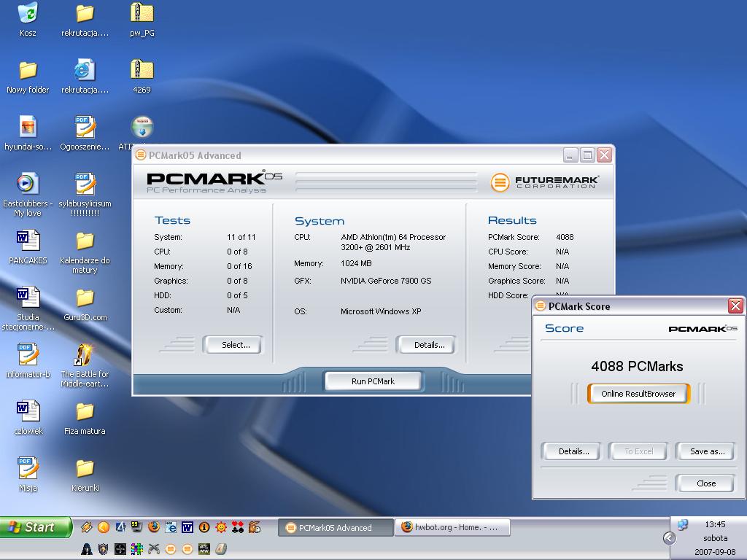Switch to the PCMark05 Advanced taskbar button

click(x=336, y=528)
